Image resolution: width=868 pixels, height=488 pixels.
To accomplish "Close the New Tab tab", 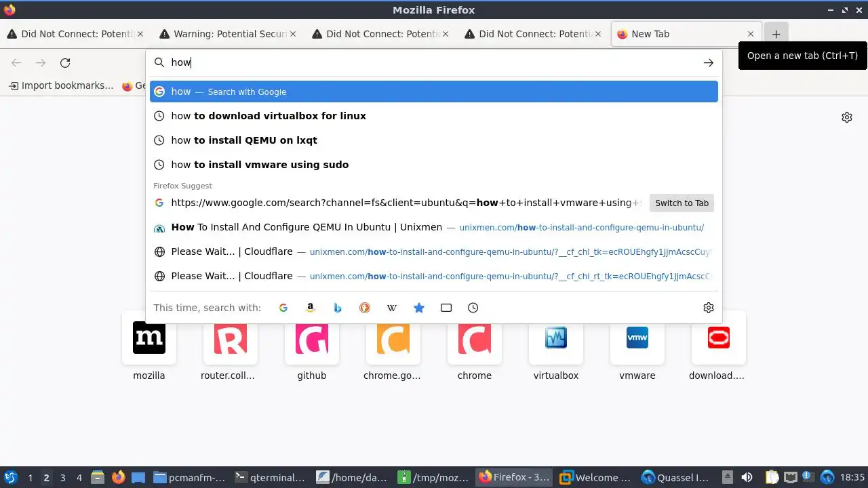I will point(751,34).
